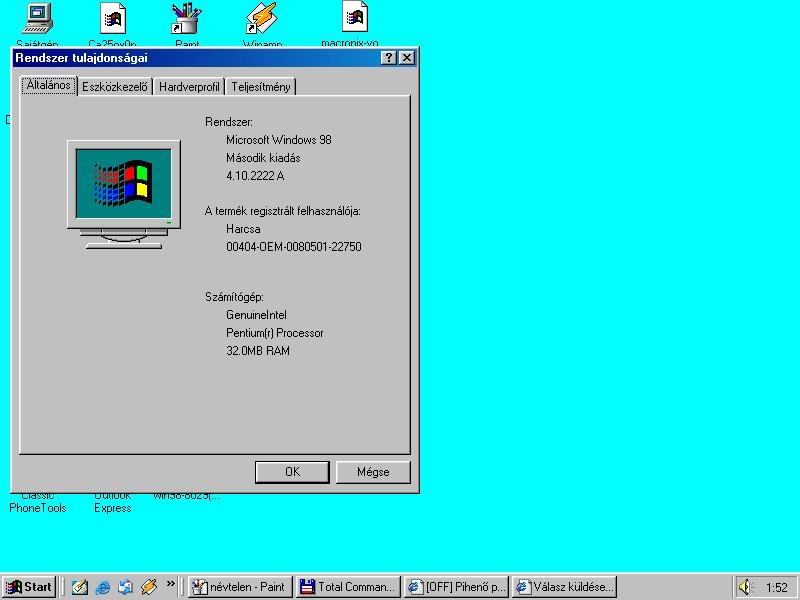Confirm the dialog with OK
Screen dimensions: 800x600
[292, 472]
